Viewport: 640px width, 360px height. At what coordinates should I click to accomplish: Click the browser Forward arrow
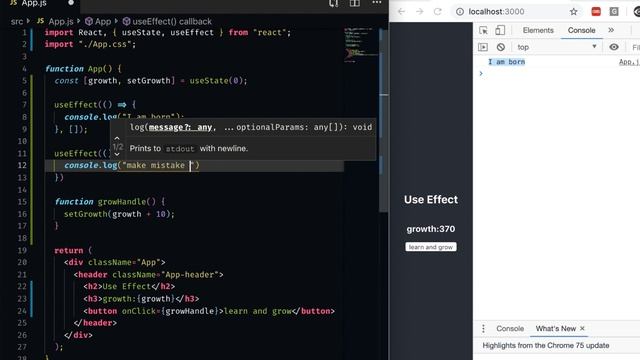pyautogui.click(x=419, y=11)
